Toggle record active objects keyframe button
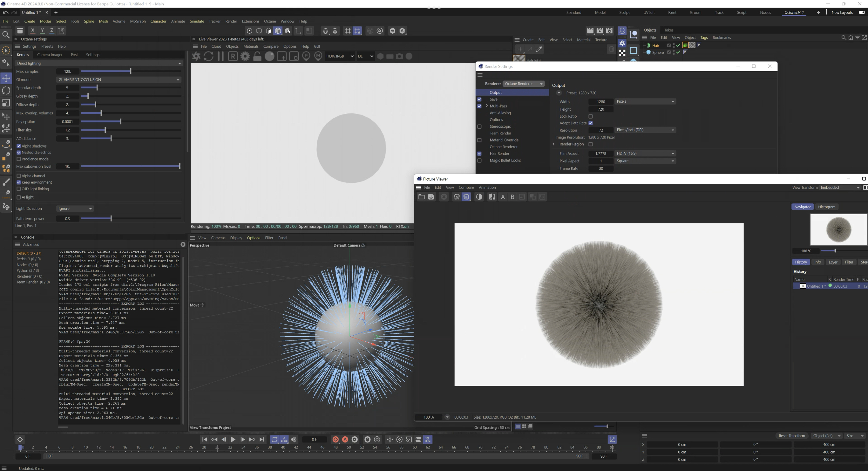Image resolution: width=868 pixels, height=471 pixels. pos(336,440)
